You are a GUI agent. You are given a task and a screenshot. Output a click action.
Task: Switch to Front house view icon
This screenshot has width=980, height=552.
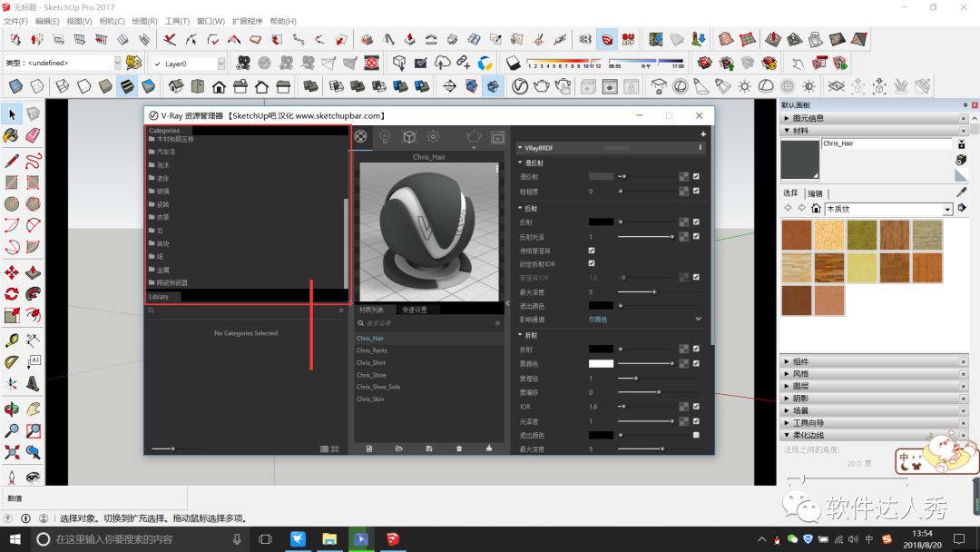point(219,86)
